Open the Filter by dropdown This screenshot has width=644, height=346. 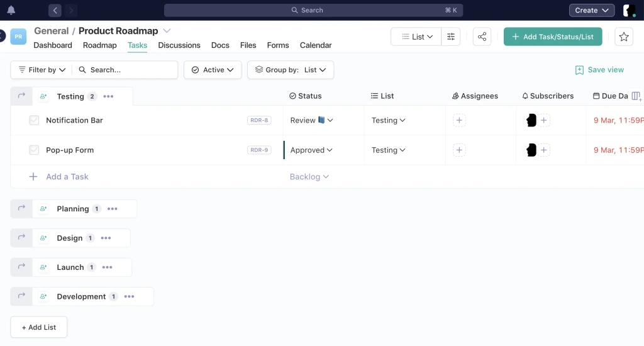point(42,70)
